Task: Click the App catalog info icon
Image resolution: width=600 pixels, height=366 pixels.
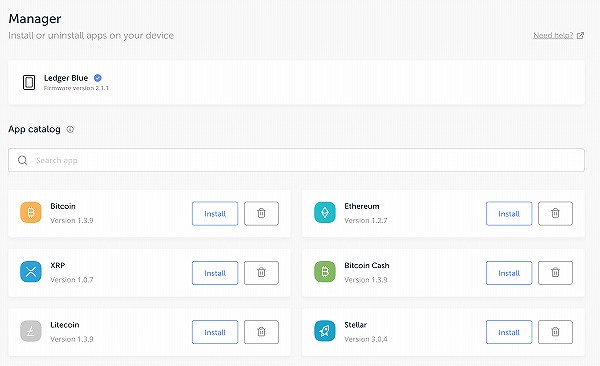Action: (70, 129)
